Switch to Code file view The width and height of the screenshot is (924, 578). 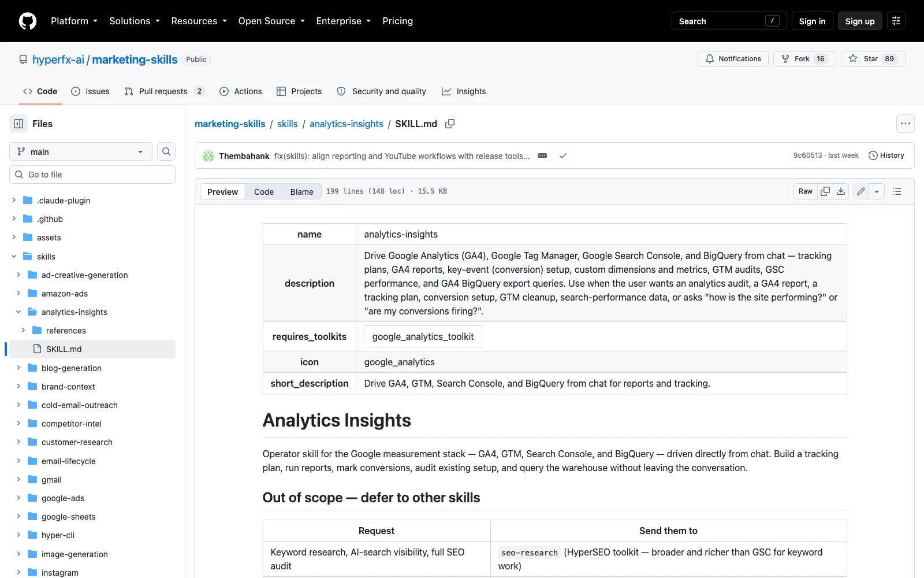264,192
